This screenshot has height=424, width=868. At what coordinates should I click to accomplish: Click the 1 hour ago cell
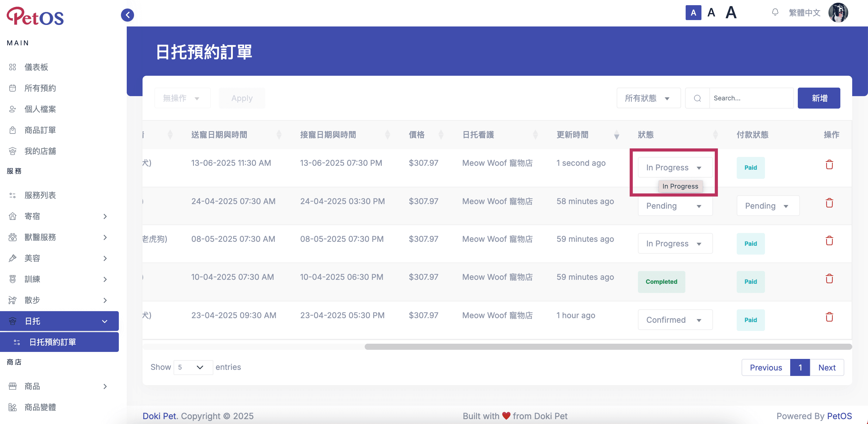click(576, 315)
